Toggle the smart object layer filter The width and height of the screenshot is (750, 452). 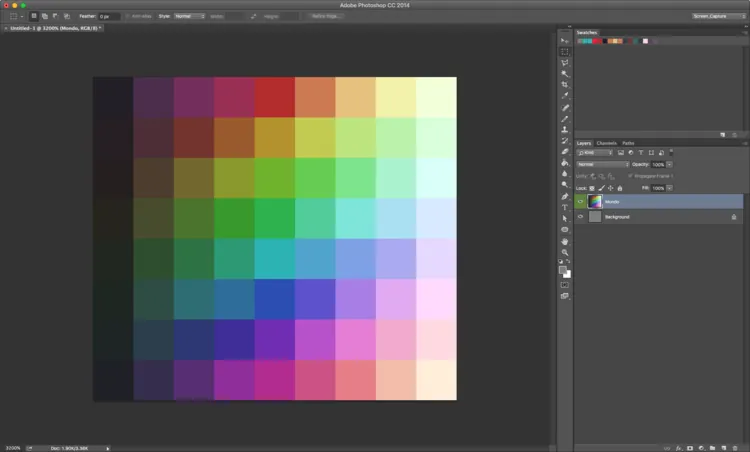coord(661,153)
